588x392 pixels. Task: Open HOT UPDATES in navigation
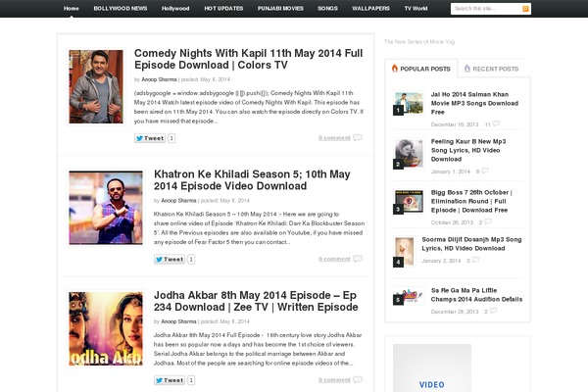tap(223, 8)
